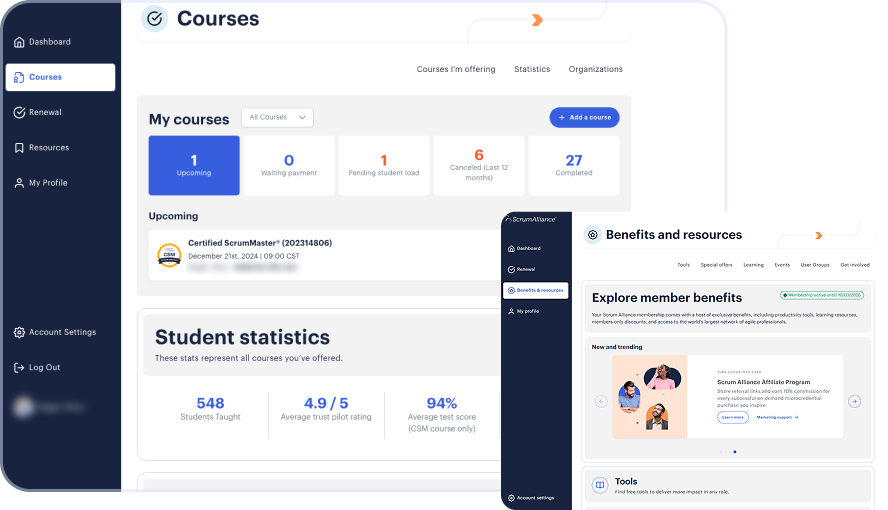Go to next carousel slide
888x510 pixels.
click(855, 401)
